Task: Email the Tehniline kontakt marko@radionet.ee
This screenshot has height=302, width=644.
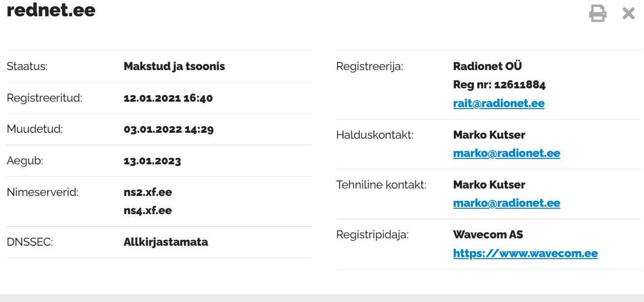Action: (x=507, y=203)
